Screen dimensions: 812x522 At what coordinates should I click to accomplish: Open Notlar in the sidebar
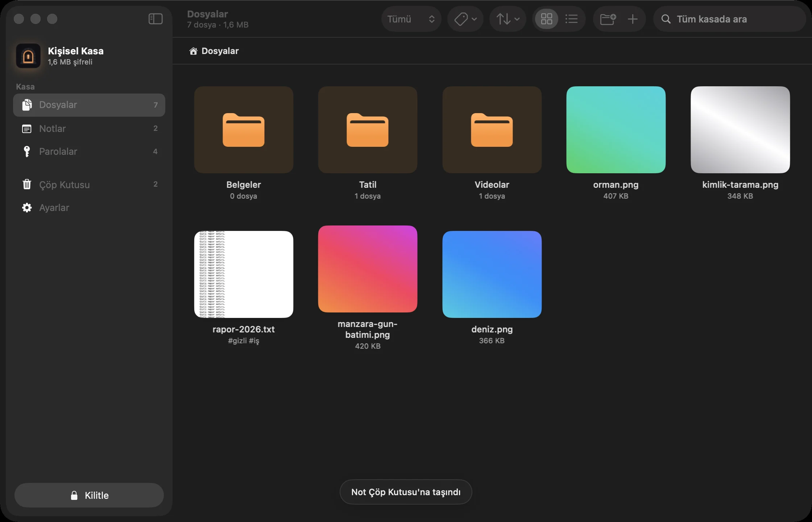click(89, 128)
